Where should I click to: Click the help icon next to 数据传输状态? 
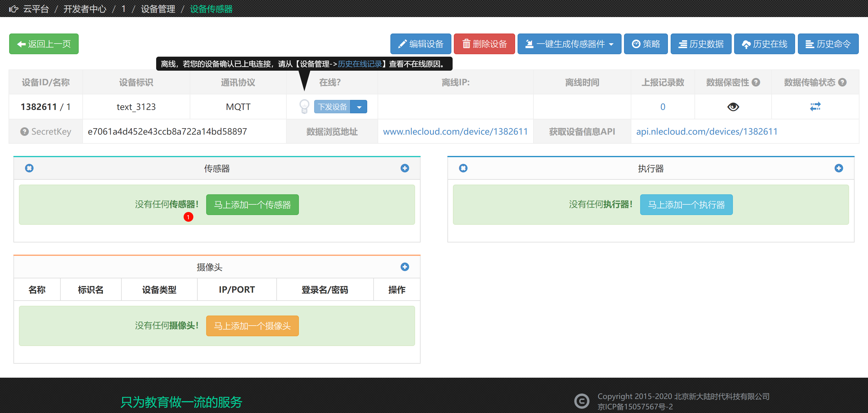pos(842,83)
